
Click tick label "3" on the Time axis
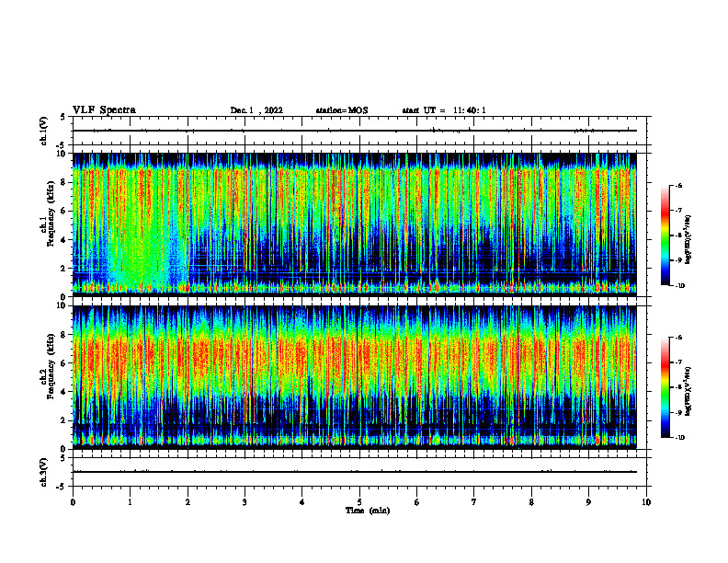coord(245,502)
